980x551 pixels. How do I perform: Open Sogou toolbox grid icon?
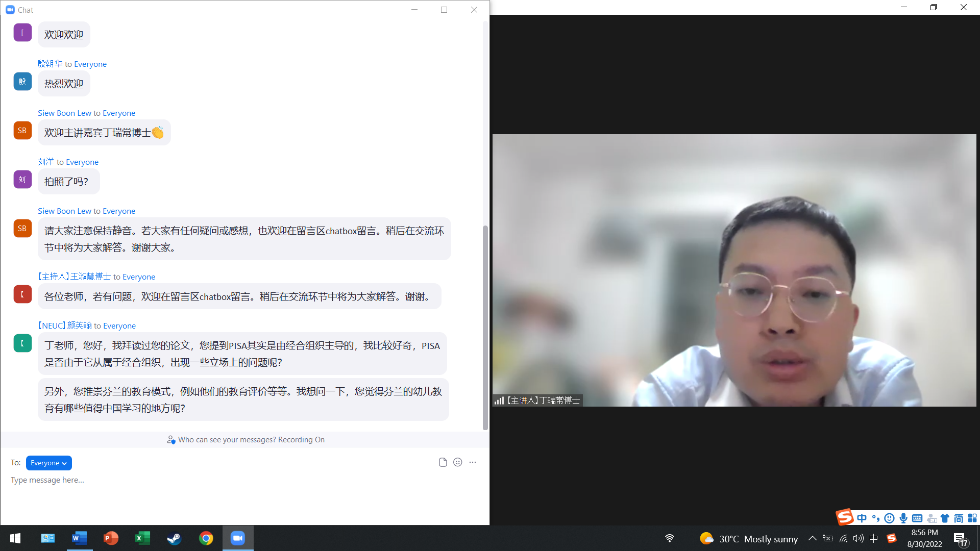[x=972, y=518]
